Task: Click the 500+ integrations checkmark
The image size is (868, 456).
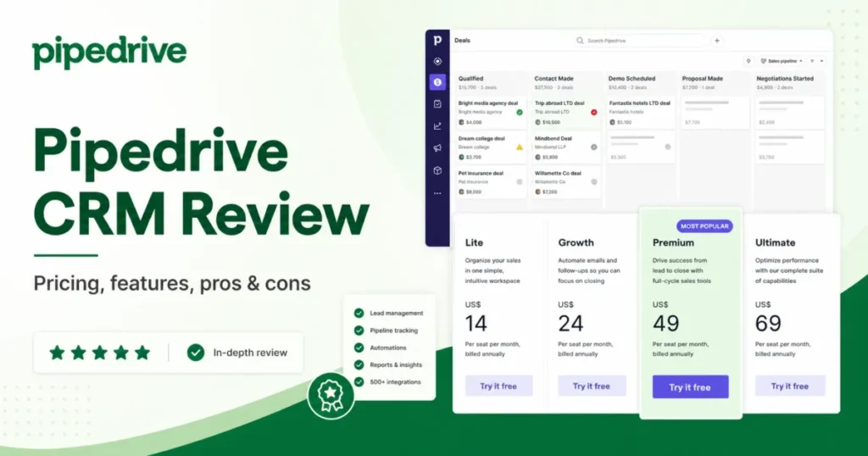Action: click(359, 382)
